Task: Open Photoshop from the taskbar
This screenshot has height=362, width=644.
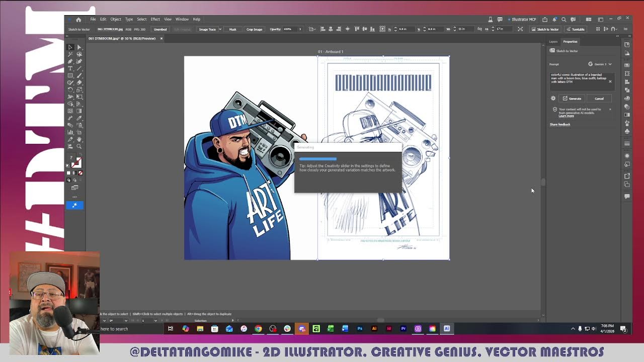Action: [360, 329]
